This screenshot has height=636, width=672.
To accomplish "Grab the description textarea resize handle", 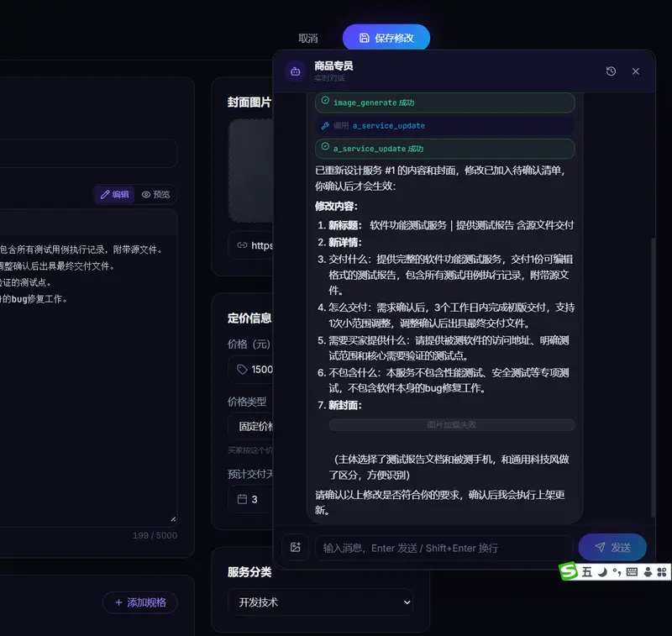I will coord(173,519).
